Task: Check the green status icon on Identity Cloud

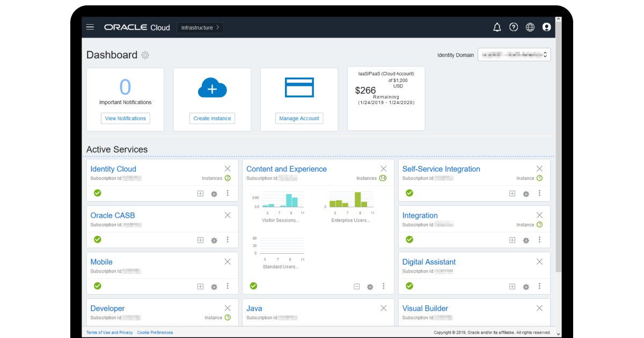Action: (x=97, y=193)
